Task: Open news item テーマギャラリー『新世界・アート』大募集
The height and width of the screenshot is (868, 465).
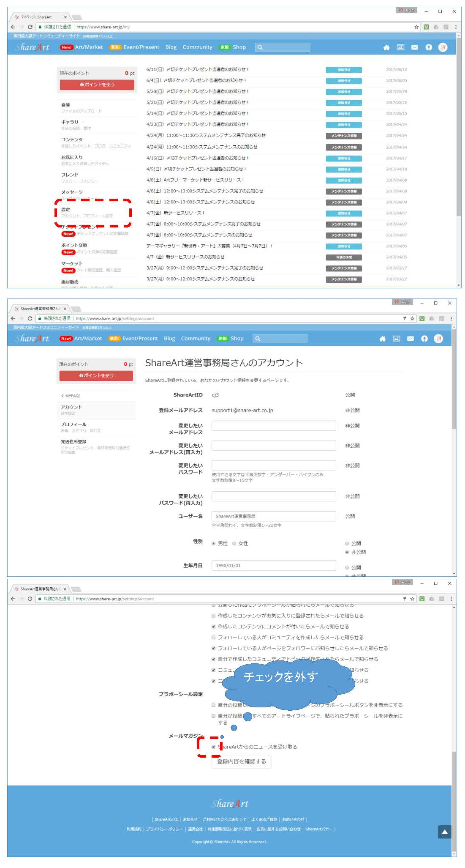Action: 209,246
